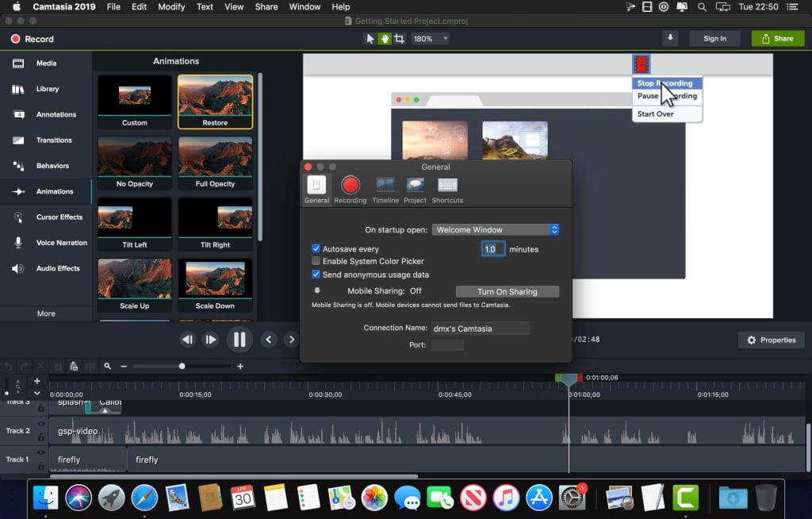
Task: Enable System Color Picker
Action: pos(316,261)
